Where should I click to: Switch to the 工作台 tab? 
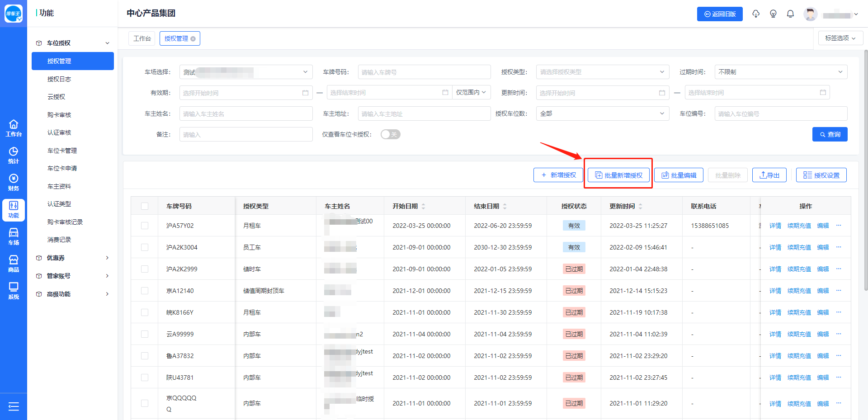[x=142, y=38]
